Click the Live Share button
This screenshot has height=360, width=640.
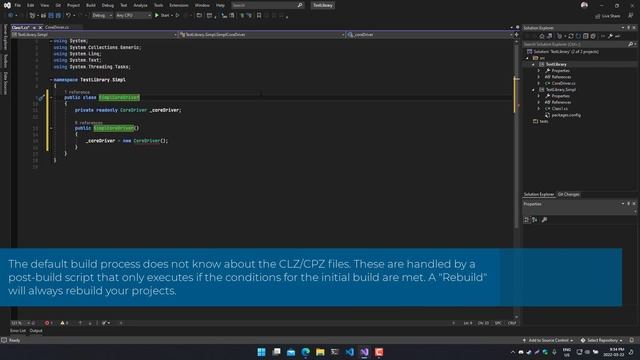click(607, 16)
